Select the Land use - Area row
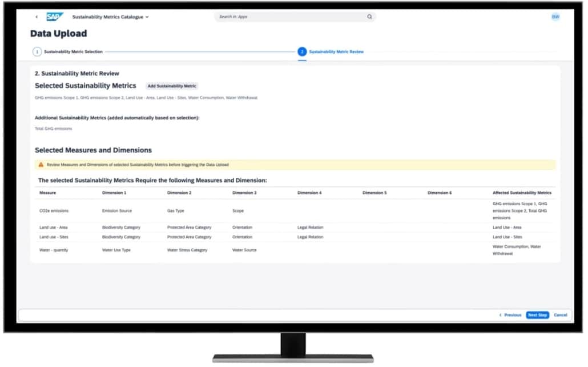The image size is (588, 367). [x=54, y=227]
